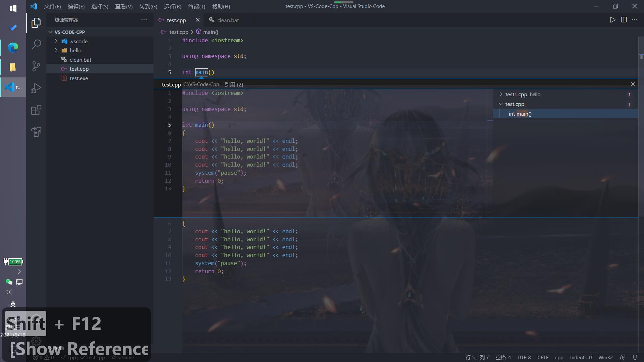Open the Extensions view
This screenshot has width=644, height=362.
click(36, 110)
